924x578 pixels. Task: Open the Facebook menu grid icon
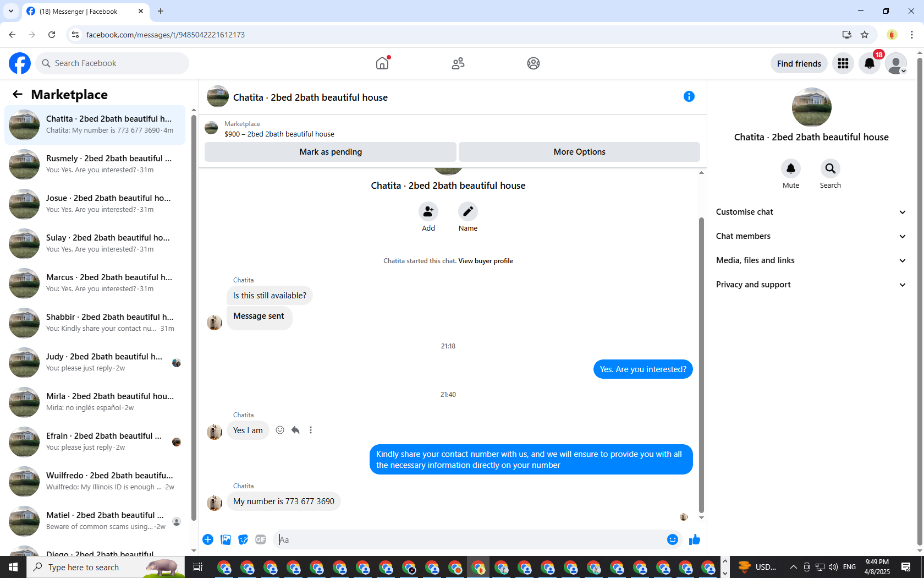(x=843, y=63)
